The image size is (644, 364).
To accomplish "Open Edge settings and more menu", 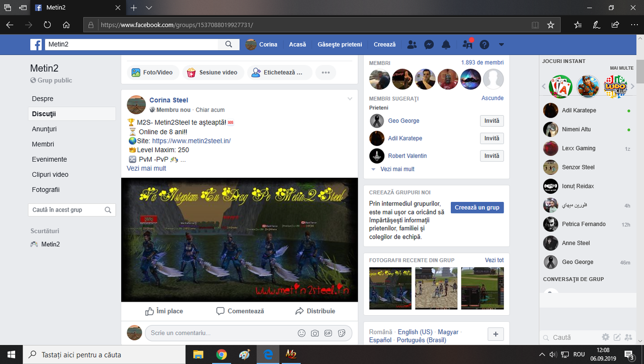I will pos(633,25).
